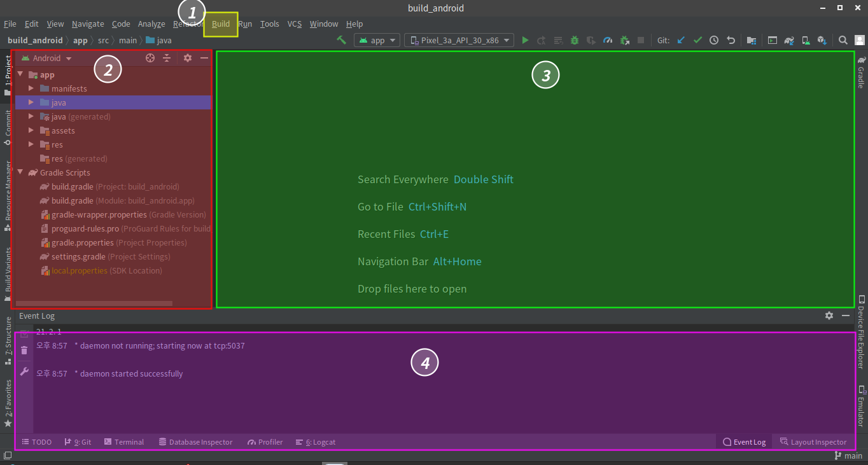The height and width of the screenshot is (465, 868).
Task: Open the VCS menu
Action: pos(294,24)
